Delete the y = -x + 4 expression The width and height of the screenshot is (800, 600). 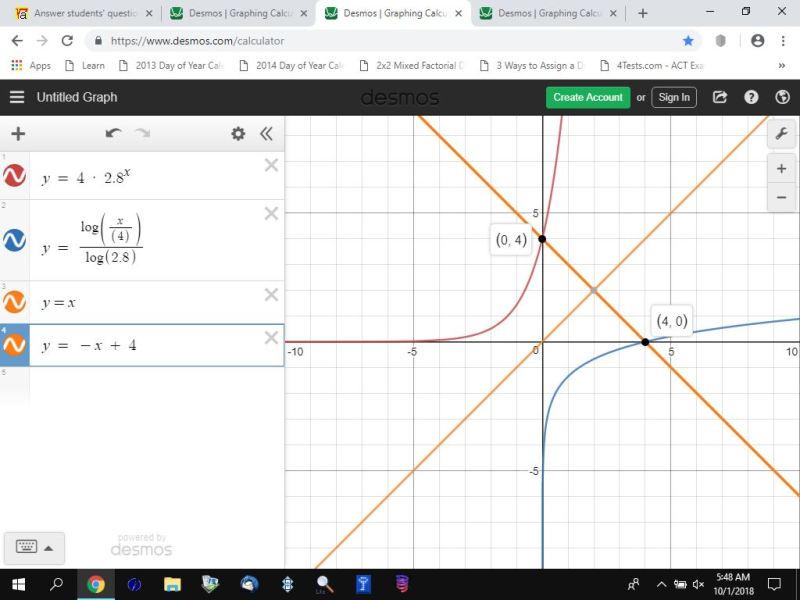click(271, 338)
